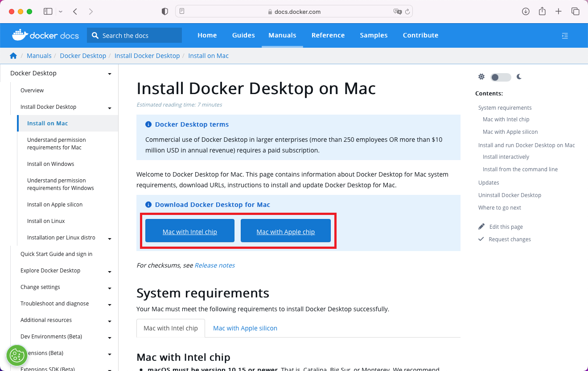Click the Safari downloads icon
The width and height of the screenshot is (588, 371).
[x=526, y=12]
